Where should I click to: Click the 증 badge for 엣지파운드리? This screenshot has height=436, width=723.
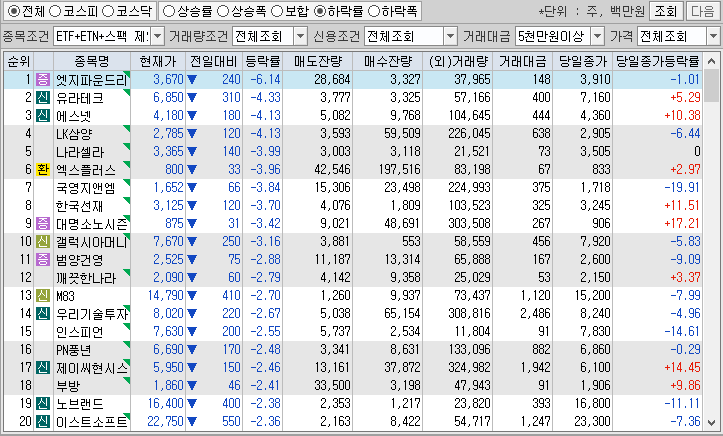[x=43, y=79]
